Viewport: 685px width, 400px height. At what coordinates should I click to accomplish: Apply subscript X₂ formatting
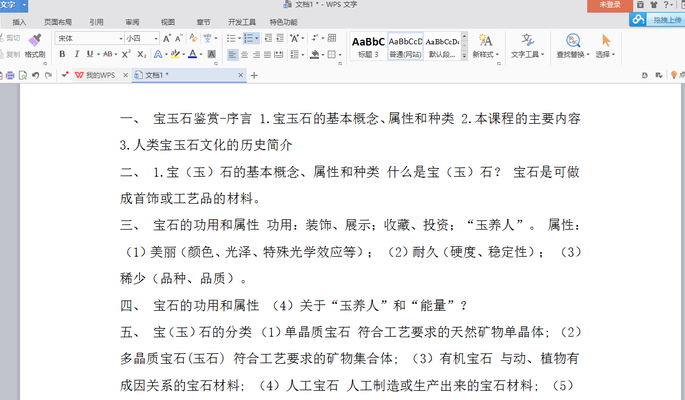142,54
